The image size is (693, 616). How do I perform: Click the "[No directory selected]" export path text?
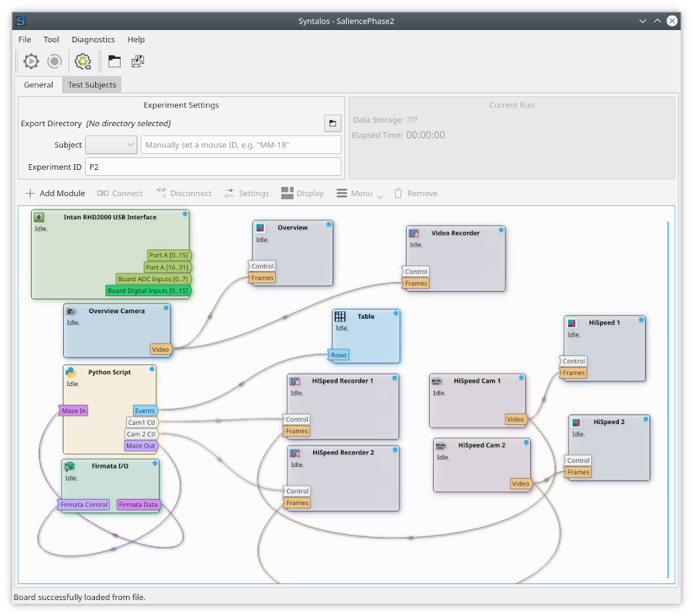128,123
